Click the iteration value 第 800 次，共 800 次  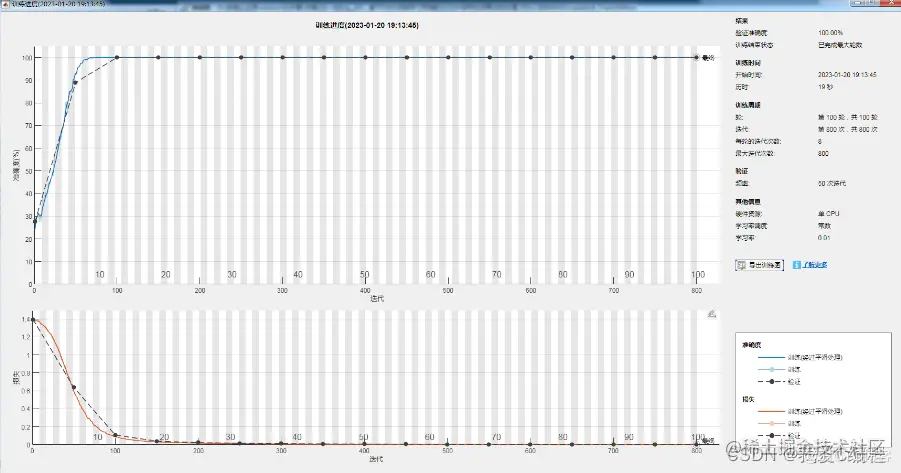(x=848, y=129)
